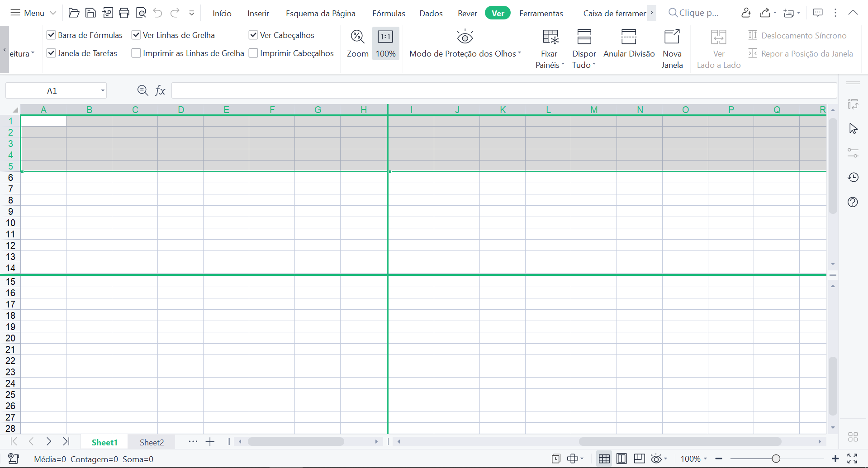Click the undo arrow icon
The height and width of the screenshot is (468, 868).
[157, 13]
